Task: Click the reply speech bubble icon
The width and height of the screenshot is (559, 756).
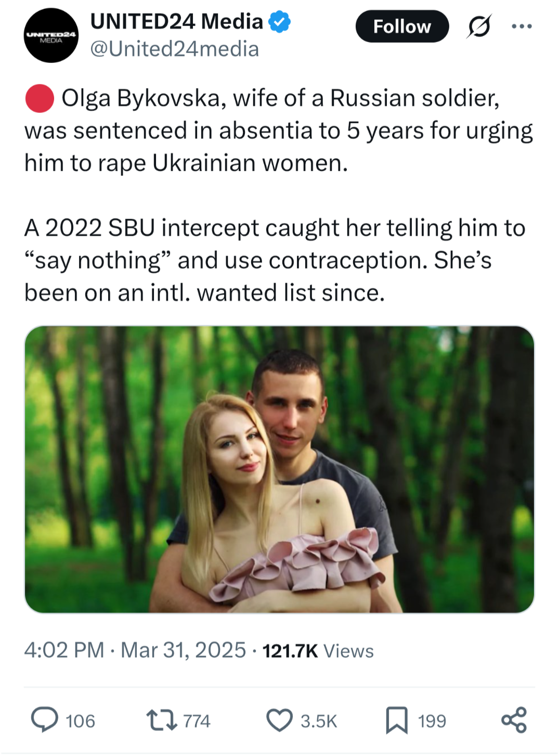Action: tap(45, 720)
